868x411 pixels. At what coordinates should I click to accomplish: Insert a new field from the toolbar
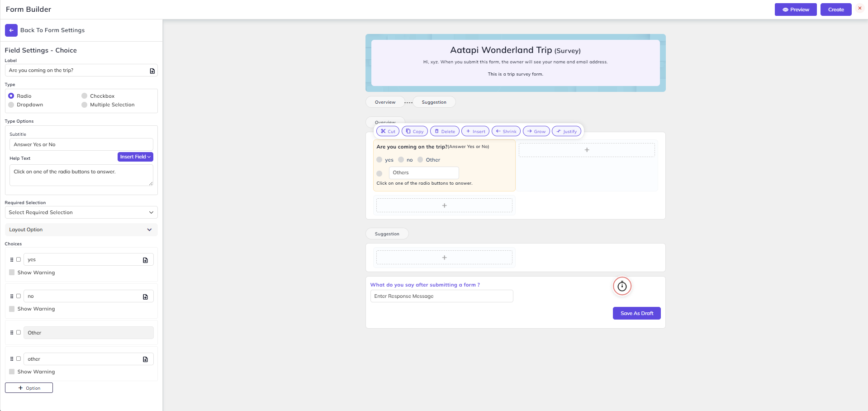point(475,131)
